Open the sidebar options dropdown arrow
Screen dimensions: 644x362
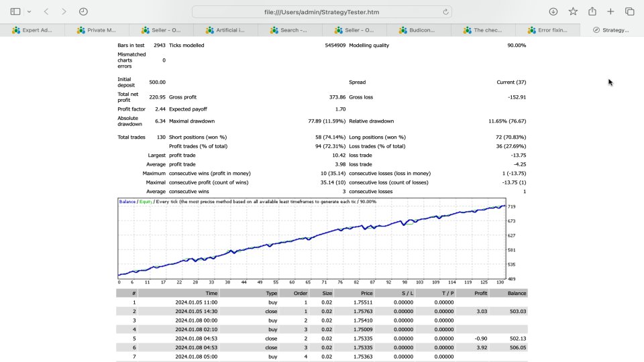(29, 12)
